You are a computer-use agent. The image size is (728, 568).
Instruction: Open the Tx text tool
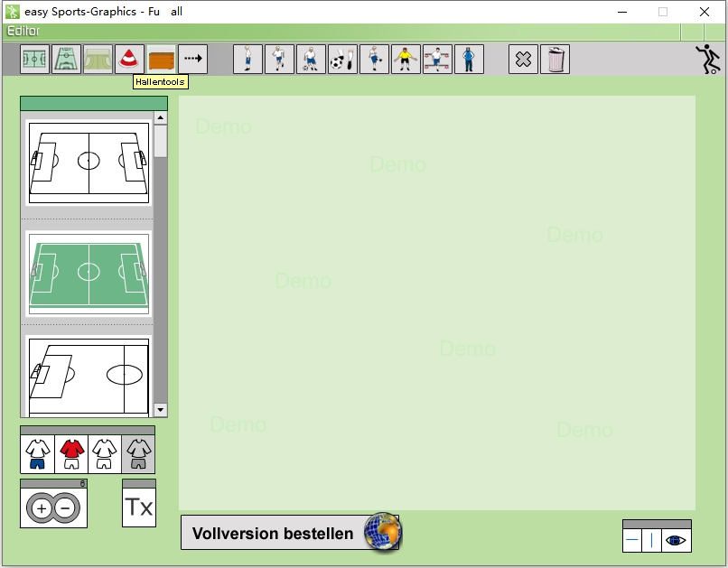tap(139, 507)
